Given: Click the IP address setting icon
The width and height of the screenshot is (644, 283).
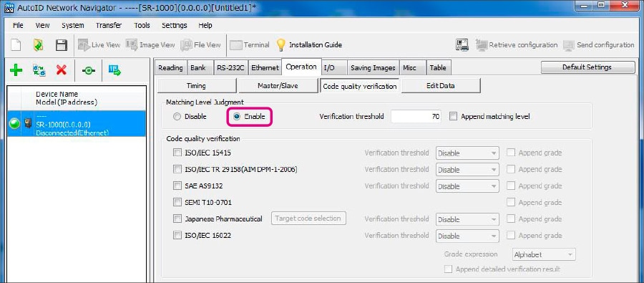Looking at the screenshot, I should click(x=114, y=70).
